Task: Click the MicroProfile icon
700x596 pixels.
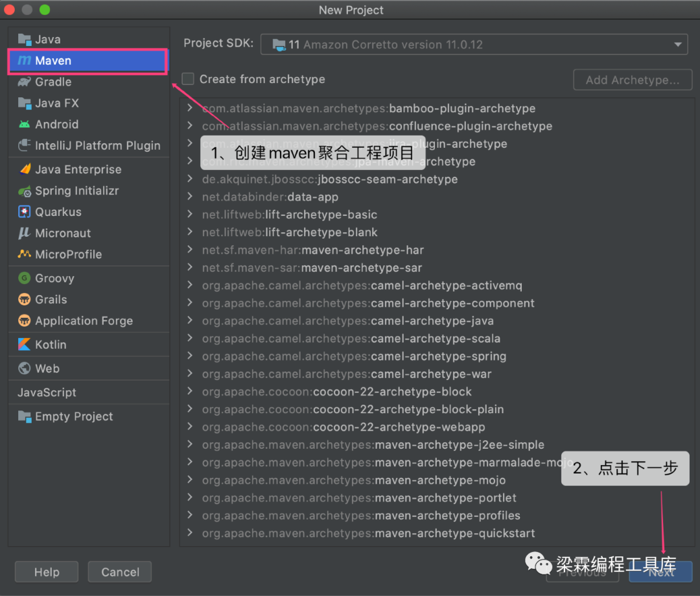Action: pos(25,254)
